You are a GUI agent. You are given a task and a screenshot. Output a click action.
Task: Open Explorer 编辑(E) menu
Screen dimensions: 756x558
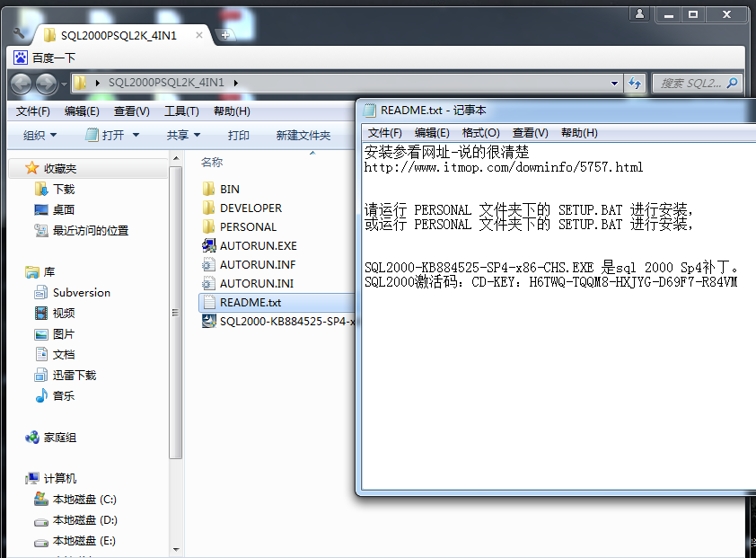[x=82, y=111]
